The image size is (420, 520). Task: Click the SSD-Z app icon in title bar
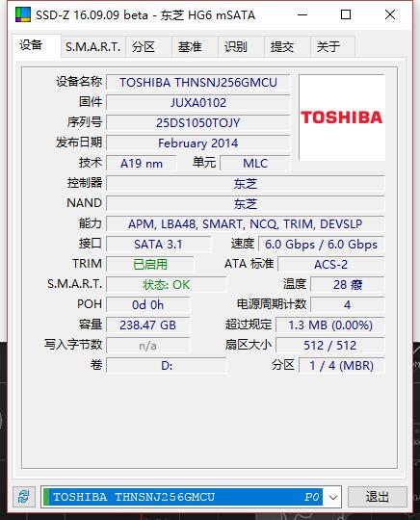(x=23, y=14)
